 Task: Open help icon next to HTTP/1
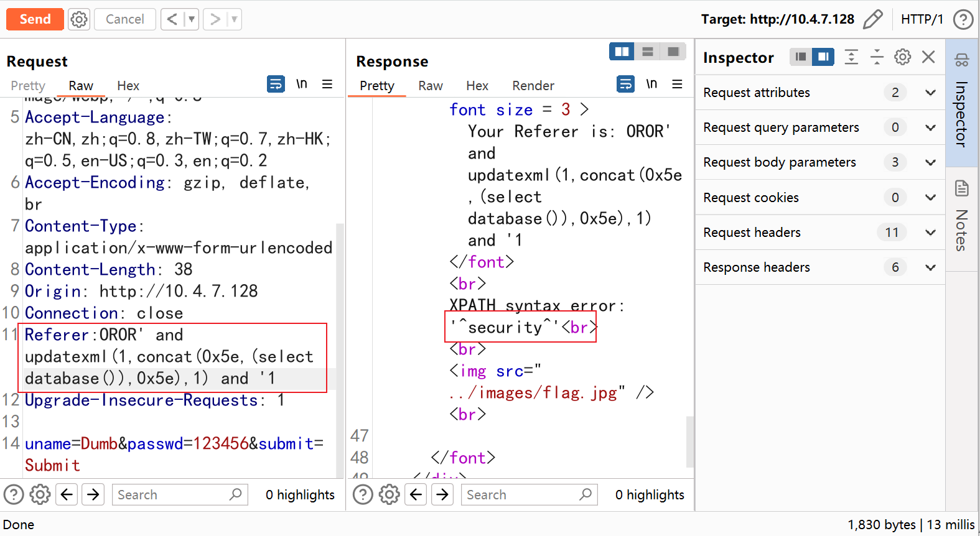[963, 19]
